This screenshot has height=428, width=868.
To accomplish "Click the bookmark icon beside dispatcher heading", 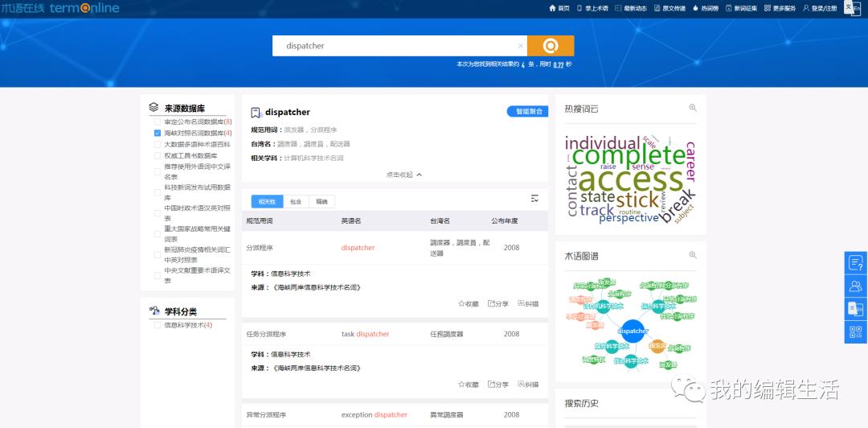I will pos(256,113).
